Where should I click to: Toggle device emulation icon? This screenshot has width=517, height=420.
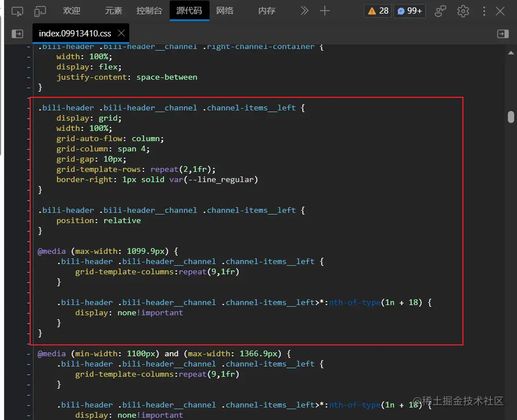40,11
